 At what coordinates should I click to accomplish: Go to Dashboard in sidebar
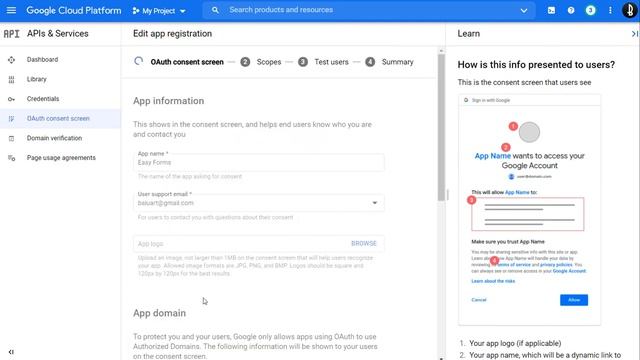click(x=60, y=60)
